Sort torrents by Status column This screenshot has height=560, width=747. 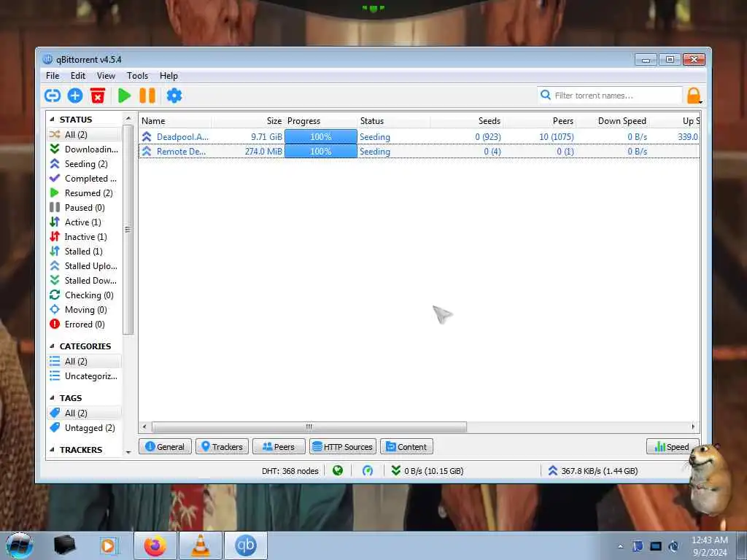393,121
